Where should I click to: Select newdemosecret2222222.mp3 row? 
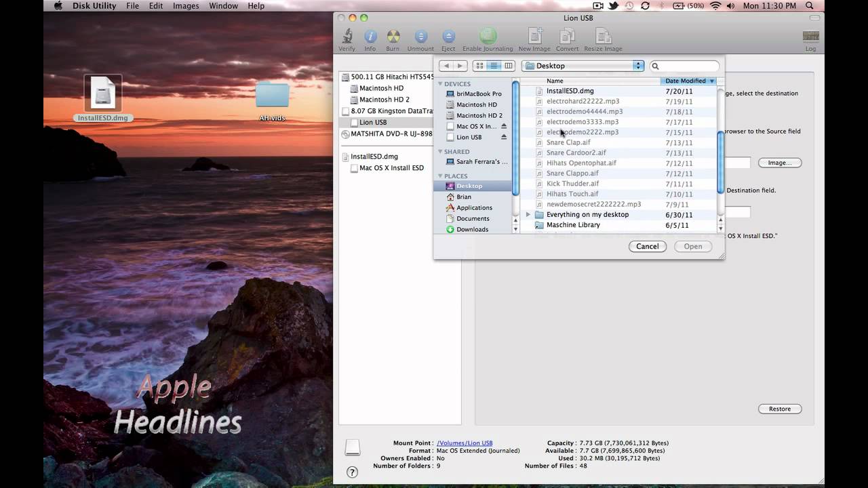coord(618,204)
